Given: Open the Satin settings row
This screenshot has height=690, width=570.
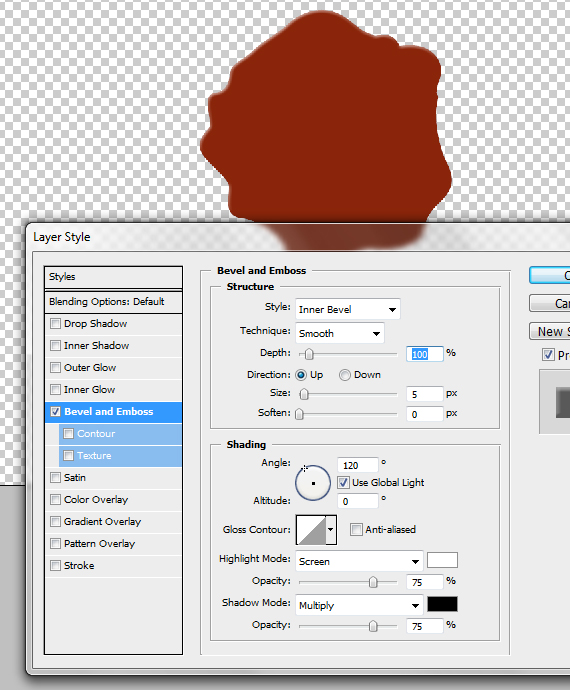Looking at the screenshot, I should [113, 478].
